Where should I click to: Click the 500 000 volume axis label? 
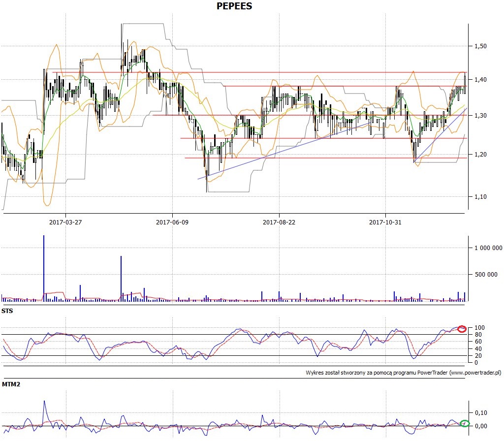click(x=486, y=274)
